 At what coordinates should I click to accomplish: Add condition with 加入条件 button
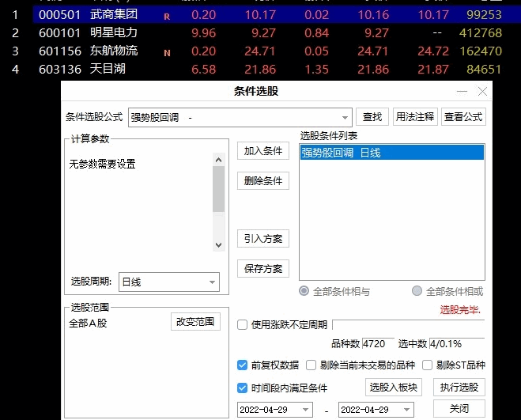[262, 151]
